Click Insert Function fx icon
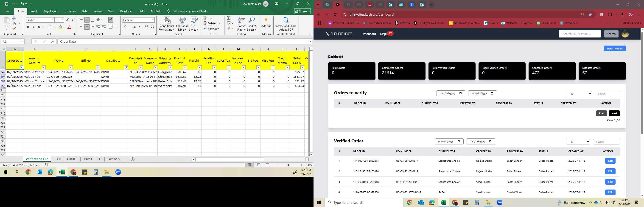The height and width of the screenshot is (207, 644). (x=52, y=41)
